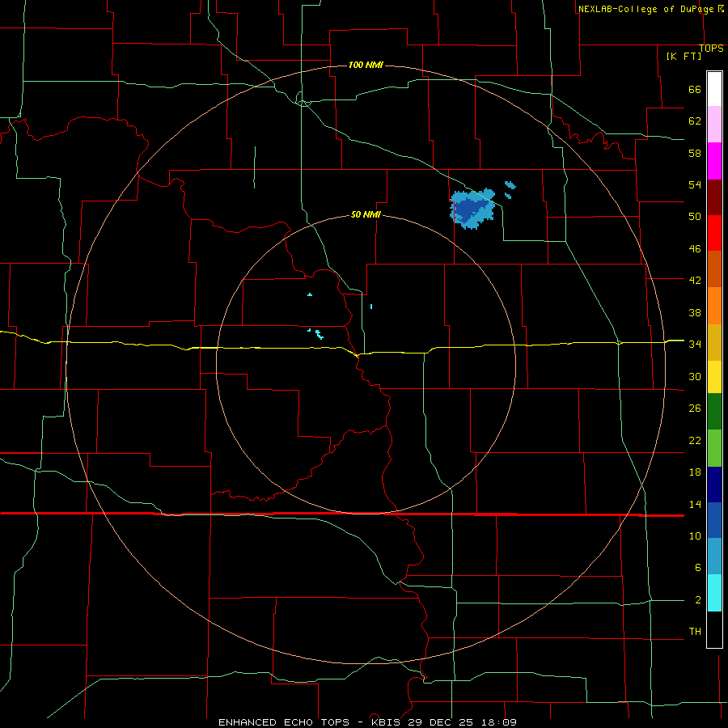This screenshot has height=728, width=728.
Task: Select the light pink legend color block
Action: coord(714,124)
